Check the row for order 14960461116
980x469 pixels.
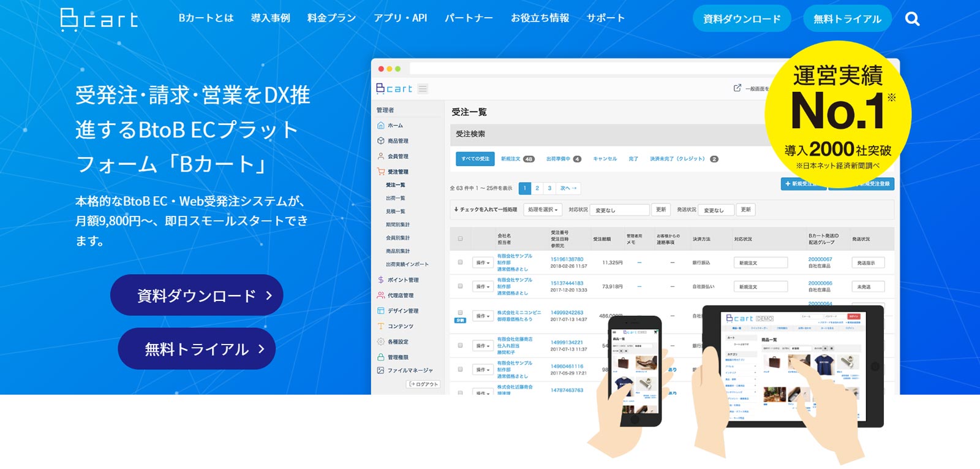pos(460,369)
